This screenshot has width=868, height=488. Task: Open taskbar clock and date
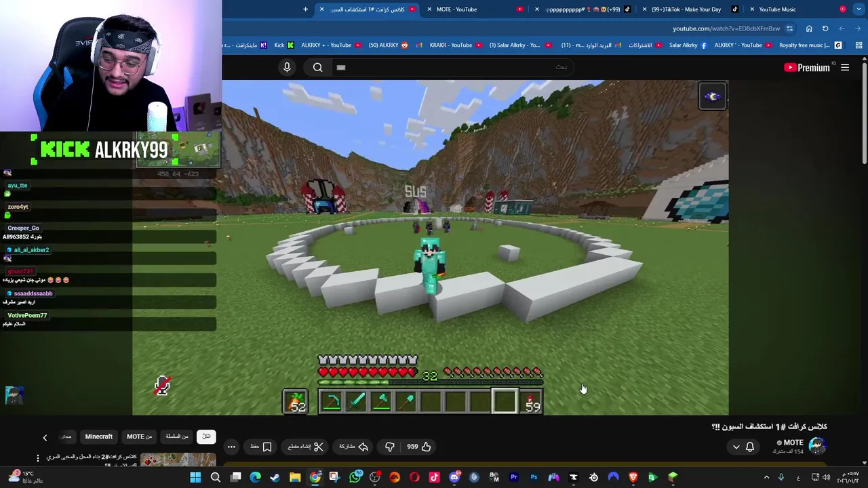(848, 477)
